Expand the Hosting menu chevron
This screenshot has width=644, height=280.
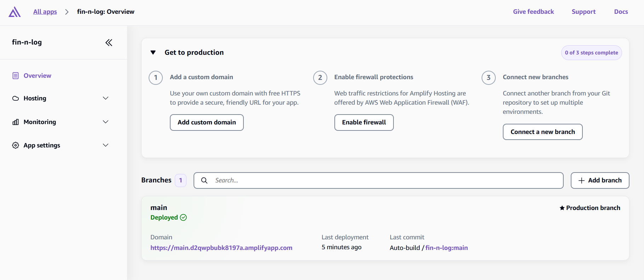pos(105,98)
